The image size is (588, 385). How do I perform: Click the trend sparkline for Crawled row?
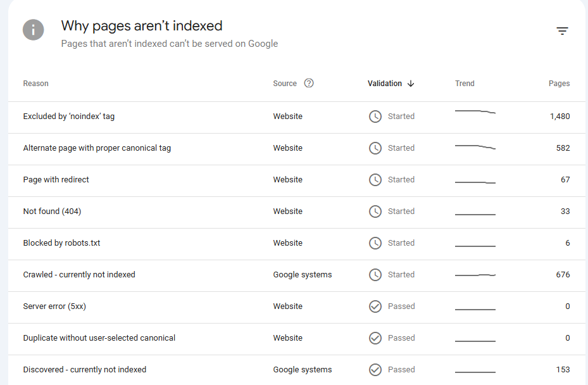[475, 275]
